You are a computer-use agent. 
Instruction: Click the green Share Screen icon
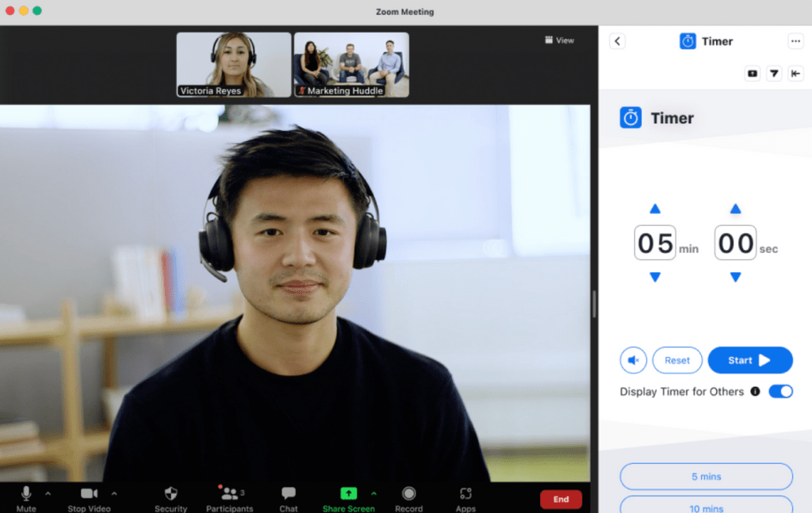coord(349,492)
